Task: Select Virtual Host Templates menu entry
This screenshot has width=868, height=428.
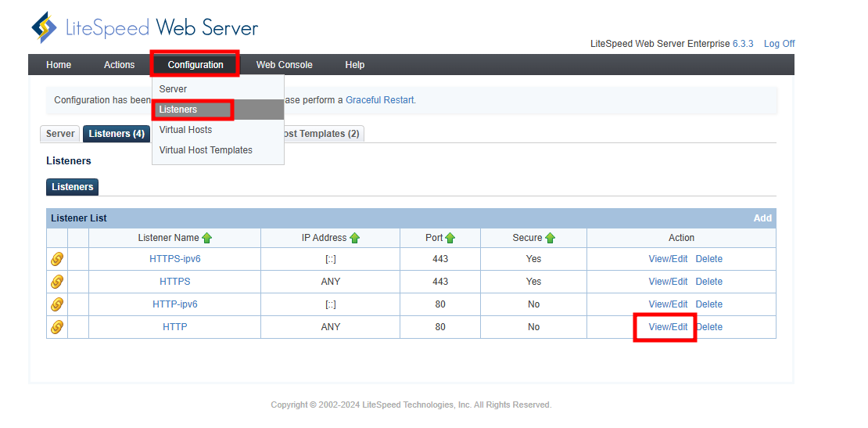Action: 218,150
